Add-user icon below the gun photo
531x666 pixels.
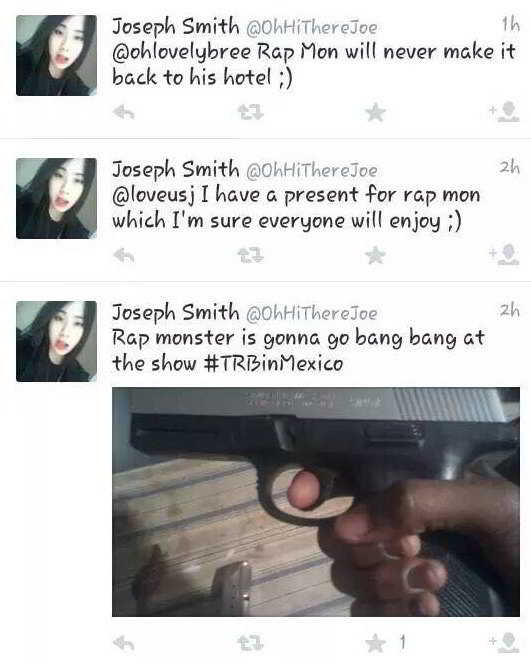point(504,643)
